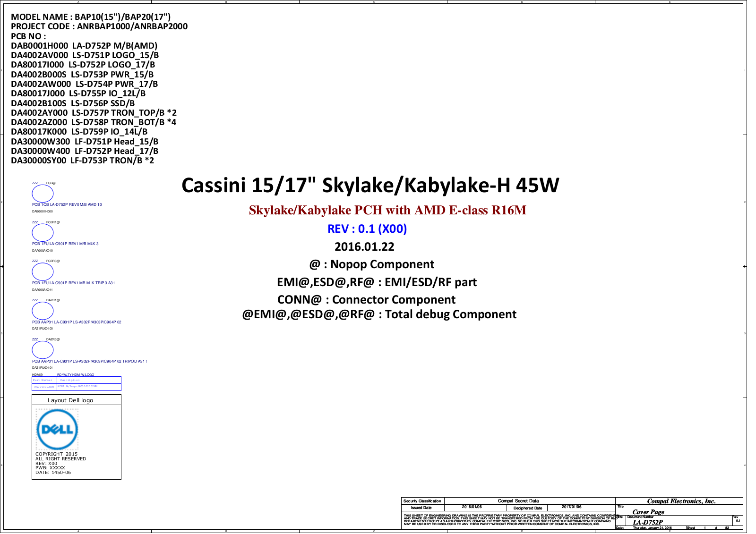Click the 'MODEL NAME : BAP10(15")/BAP20(17")' line
Viewport: 756px width, 534px height.
pyautogui.click(x=91, y=17)
